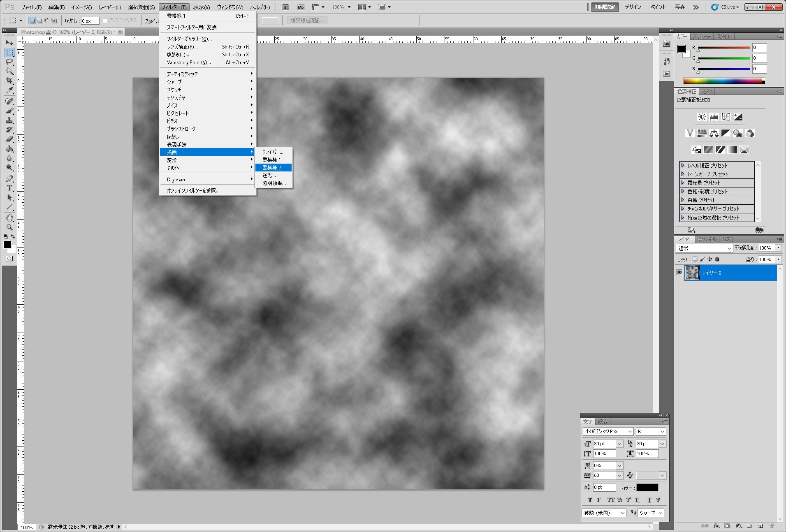Click the color spectrum ramp
786x532 pixels.
pos(724,81)
